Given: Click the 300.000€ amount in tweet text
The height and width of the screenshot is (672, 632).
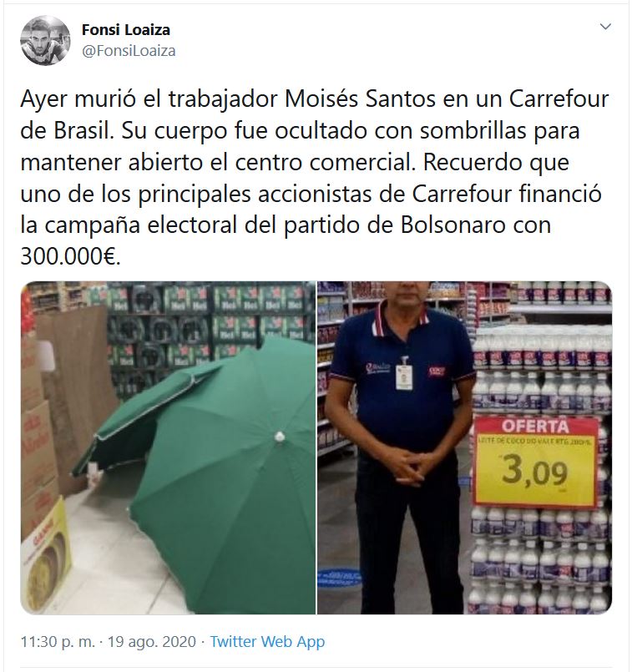Looking at the screenshot, I should (71, 257).
